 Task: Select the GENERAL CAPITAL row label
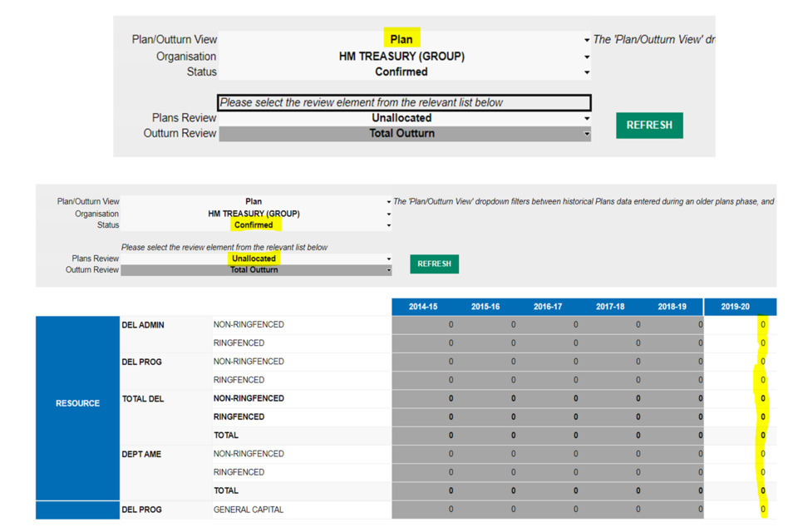248,510
